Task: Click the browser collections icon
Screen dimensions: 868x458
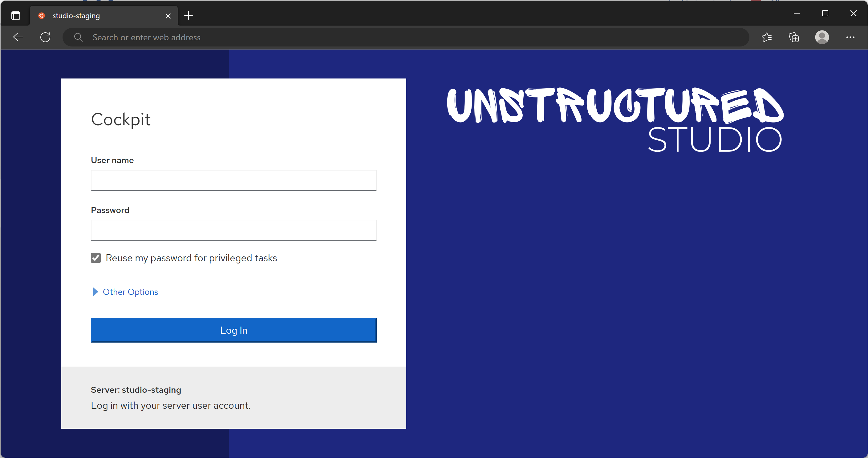Action: (x=794, y=37)
